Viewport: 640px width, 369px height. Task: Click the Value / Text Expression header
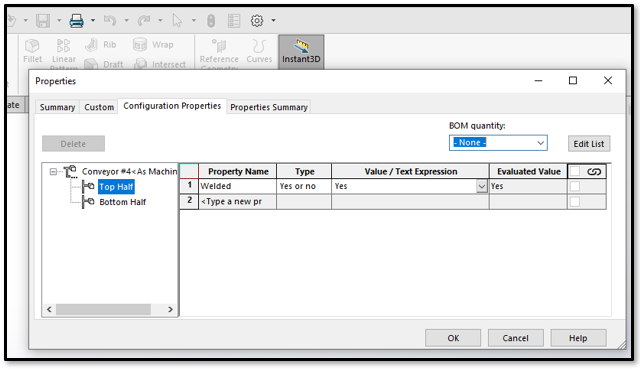click(x=411, y=171)
